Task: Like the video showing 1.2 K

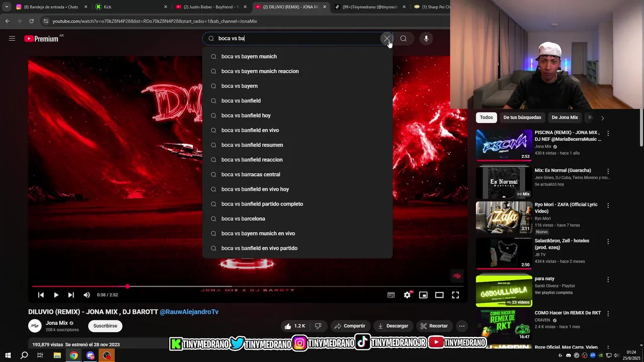Action: [295, 326]
